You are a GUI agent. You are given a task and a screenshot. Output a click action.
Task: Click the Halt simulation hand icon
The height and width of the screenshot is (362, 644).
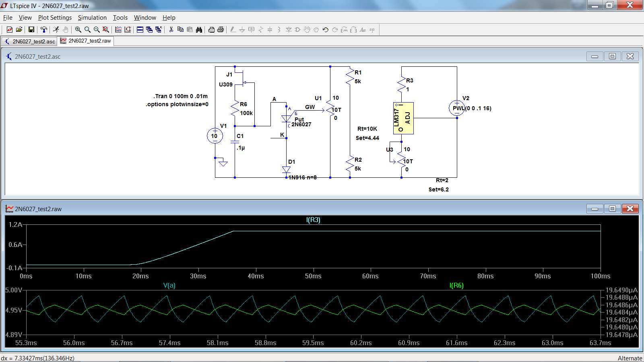(x=66, y=30)
